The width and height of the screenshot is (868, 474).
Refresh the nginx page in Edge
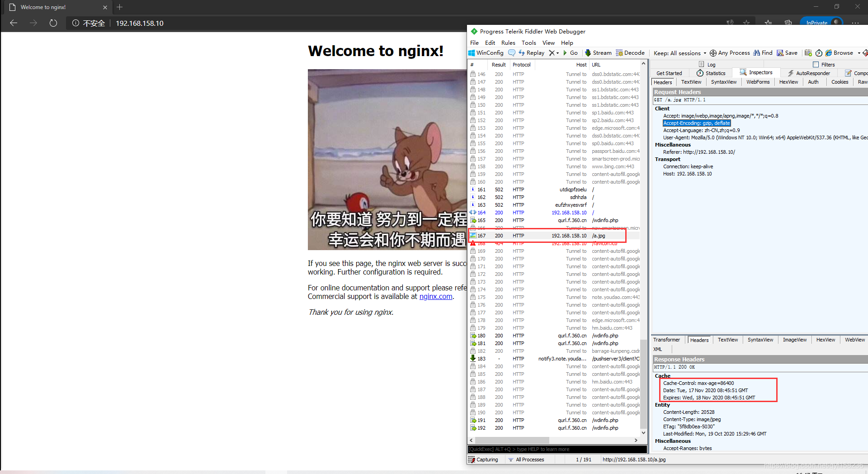(53, 23)
